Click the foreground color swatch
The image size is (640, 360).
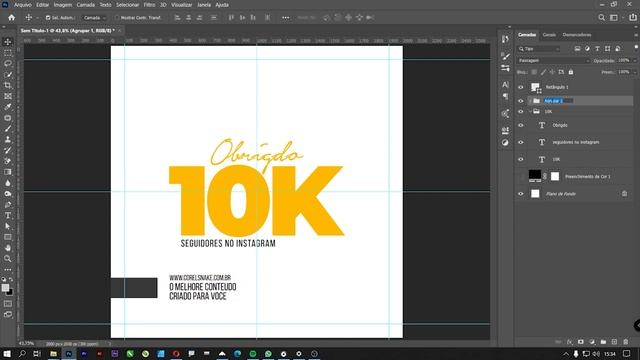click(5, 288)
